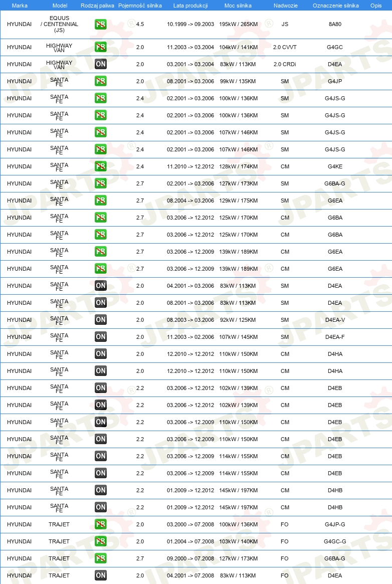Select the 128kW / 174KM power cell
The width and height of the screenshot is (392, 584).
238,166
